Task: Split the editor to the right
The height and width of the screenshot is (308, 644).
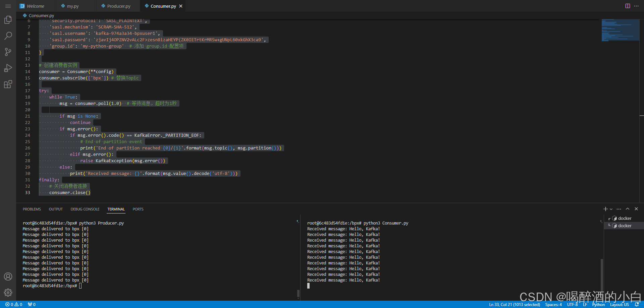Action: [x=628, y=6]
